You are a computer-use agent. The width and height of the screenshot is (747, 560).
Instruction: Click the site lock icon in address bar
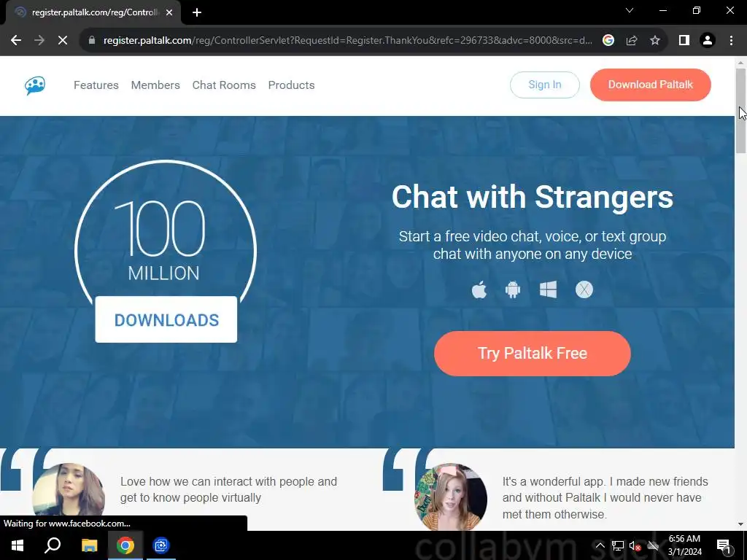click(x=92, y=41)
